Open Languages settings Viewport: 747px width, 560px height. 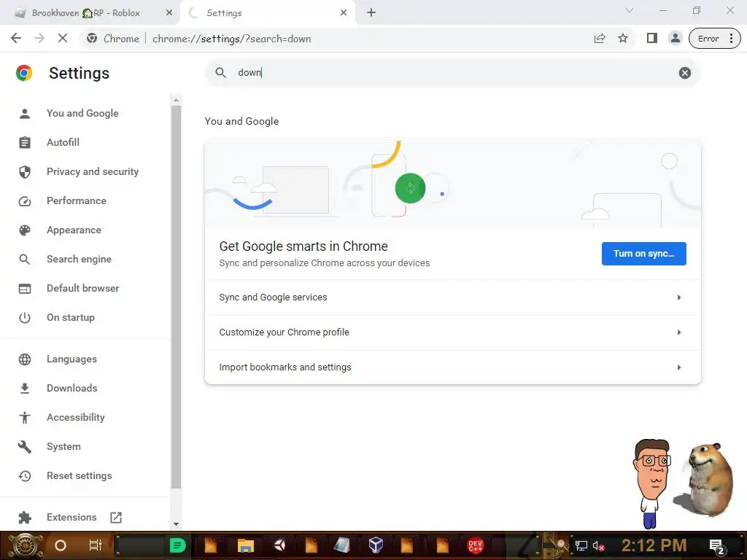tap(71, 359)
